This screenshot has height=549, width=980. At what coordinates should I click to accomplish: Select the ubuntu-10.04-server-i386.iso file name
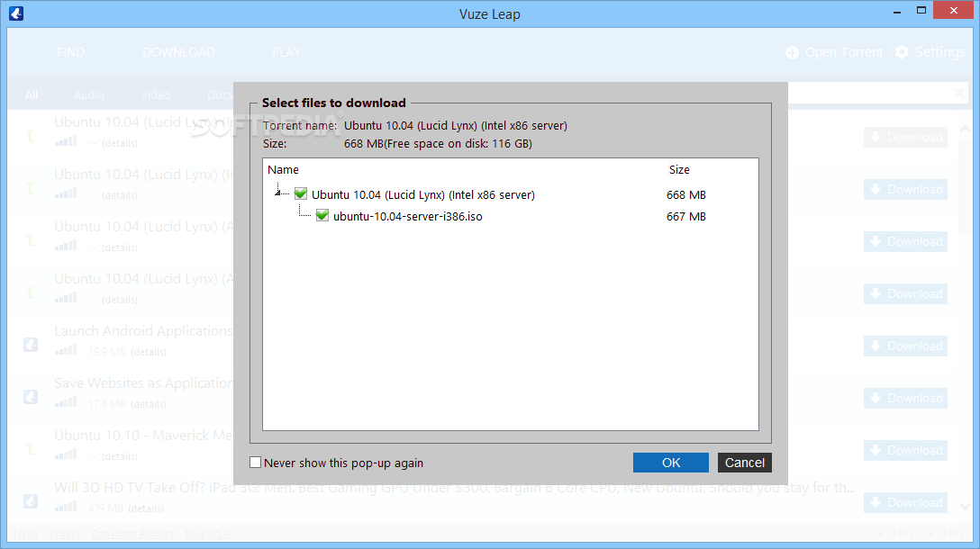[x=407, y=216]
